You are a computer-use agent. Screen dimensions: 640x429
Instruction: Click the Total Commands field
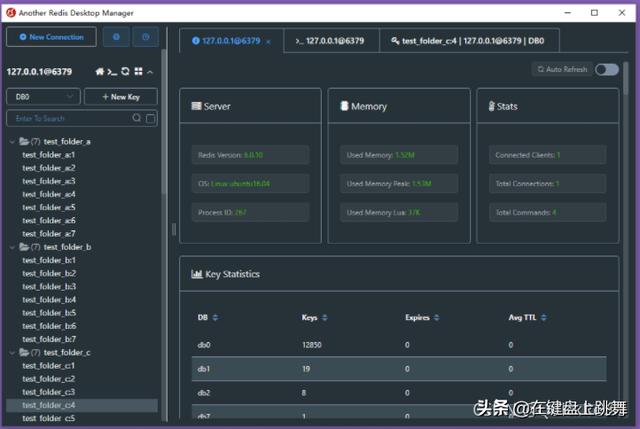[x=547, y=212]
